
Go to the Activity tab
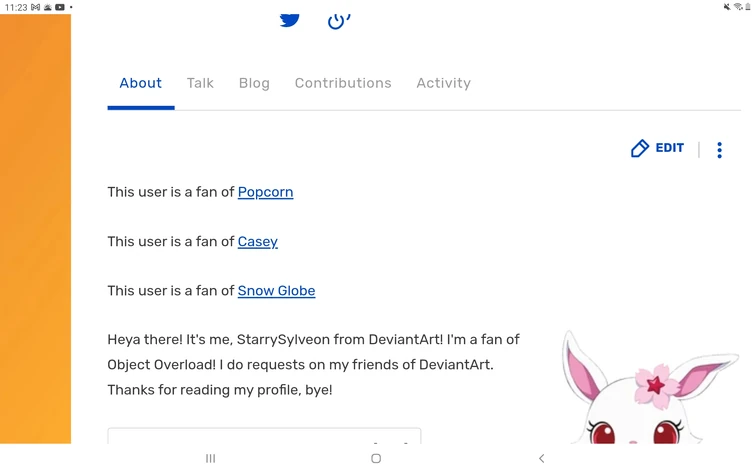[x=443, y=83]
